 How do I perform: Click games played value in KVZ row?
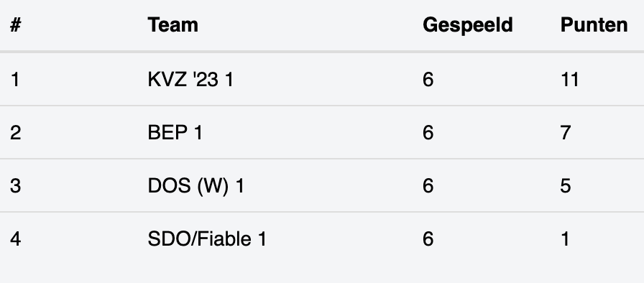click(428, 79)
